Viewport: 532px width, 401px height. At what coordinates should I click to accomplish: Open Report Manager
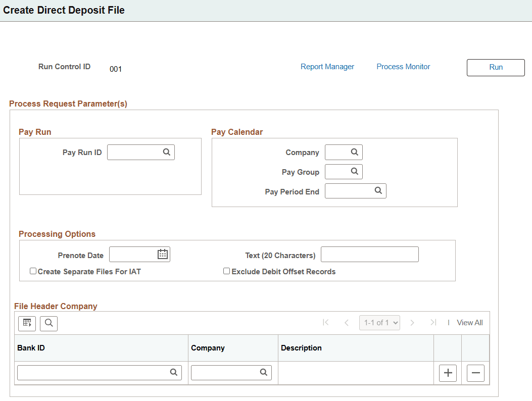tap(327, 66)
